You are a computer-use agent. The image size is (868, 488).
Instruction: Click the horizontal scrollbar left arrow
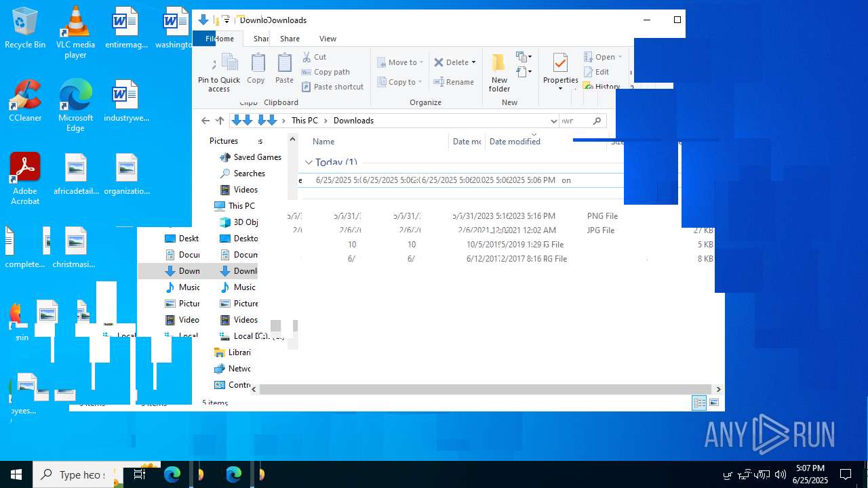pos(254,389)
